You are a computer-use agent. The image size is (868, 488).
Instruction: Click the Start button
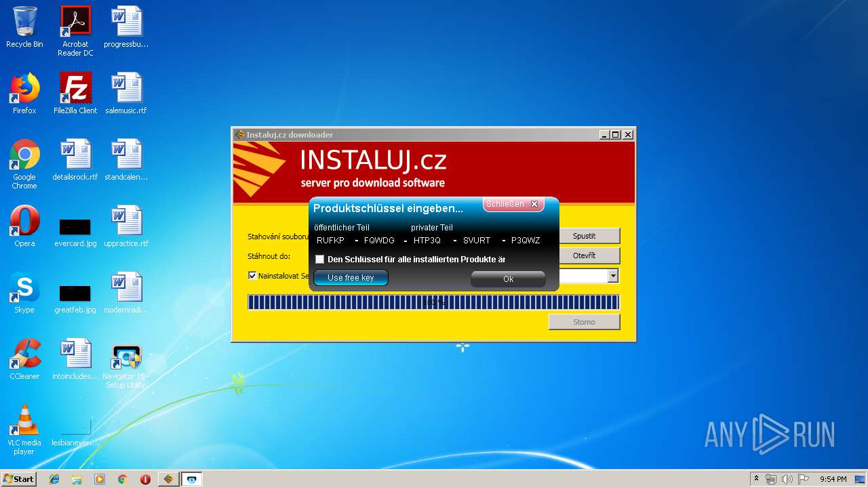(x=19, y=479)
